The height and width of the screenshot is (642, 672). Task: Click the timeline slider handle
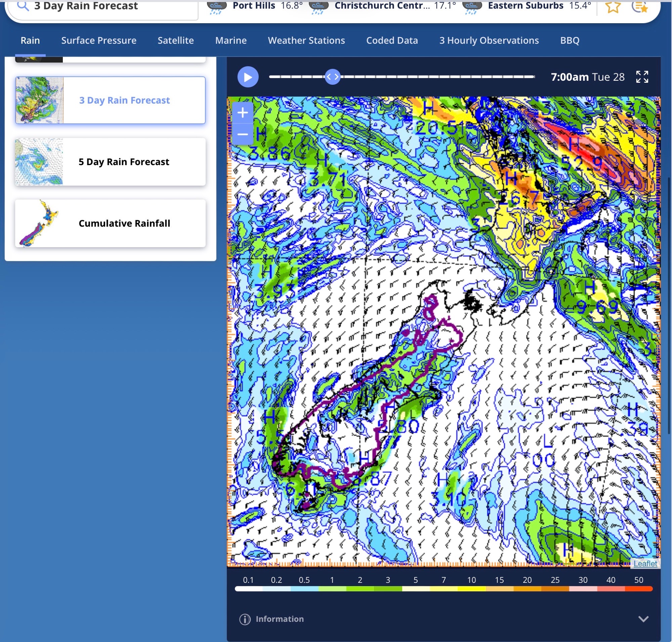click(x=332, y=77)
